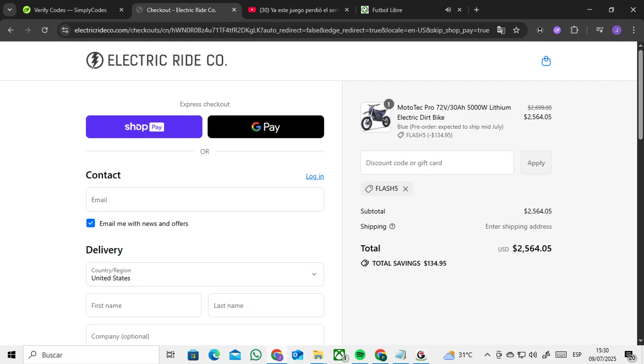
Task: Open Microsoft Edge from the taskbar
Action: pos(214,355)
